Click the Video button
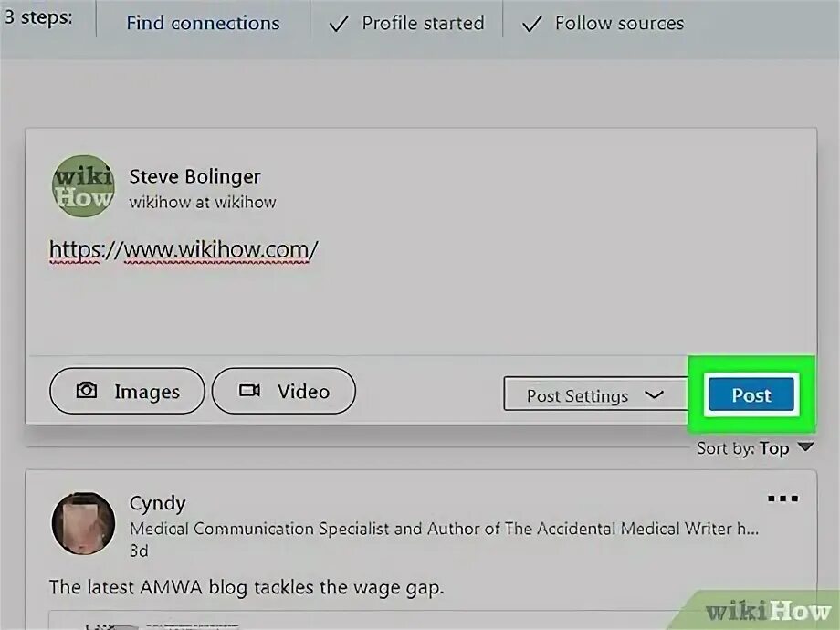Image resolution: width=840 pixels, height=630 pixels. 284,391
